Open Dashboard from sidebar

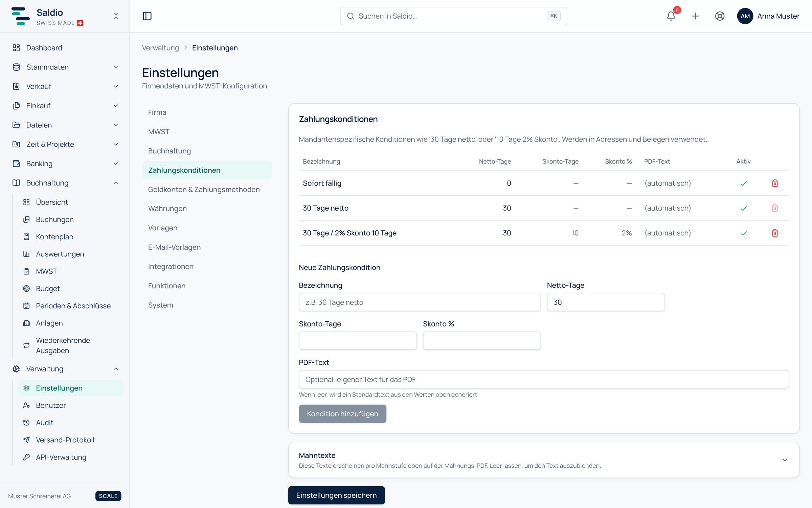click(65, 48)
